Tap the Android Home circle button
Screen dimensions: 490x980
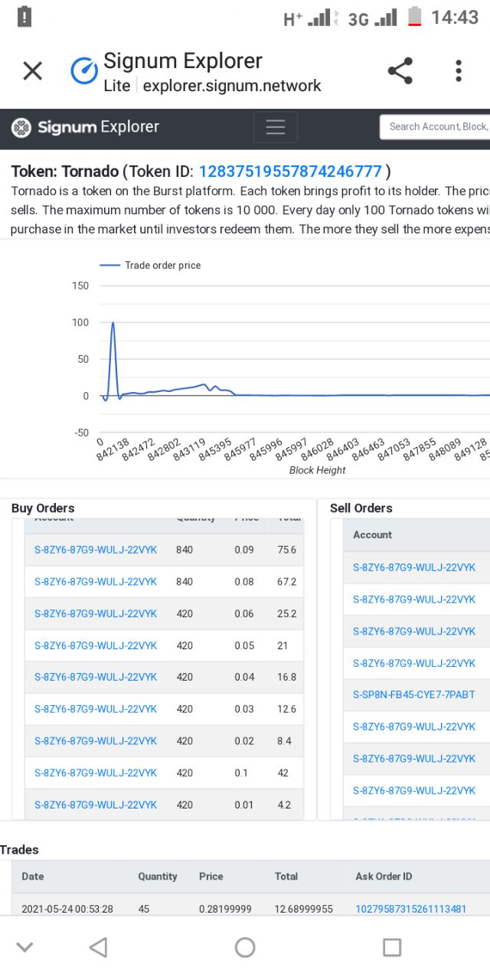click(x=245, y=948)
